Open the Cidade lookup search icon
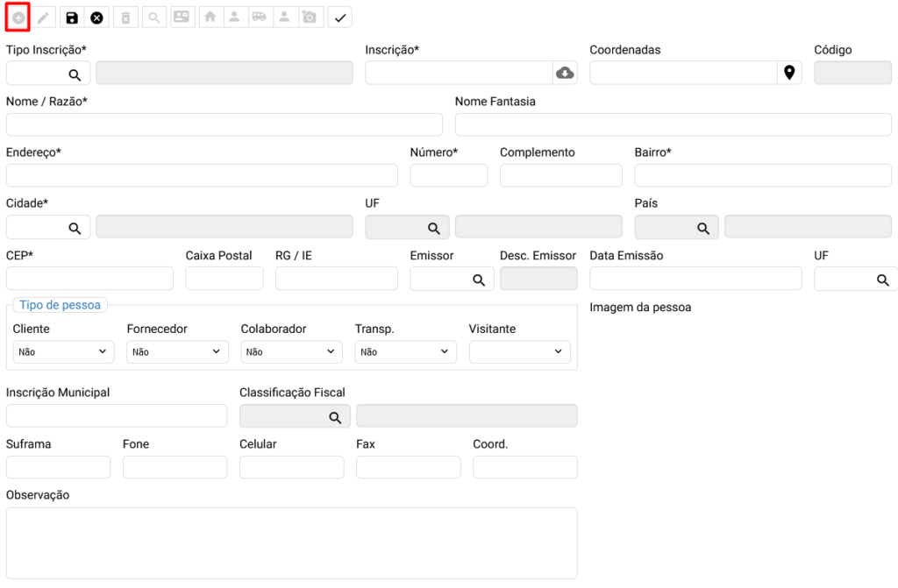 tap(75, 228)
